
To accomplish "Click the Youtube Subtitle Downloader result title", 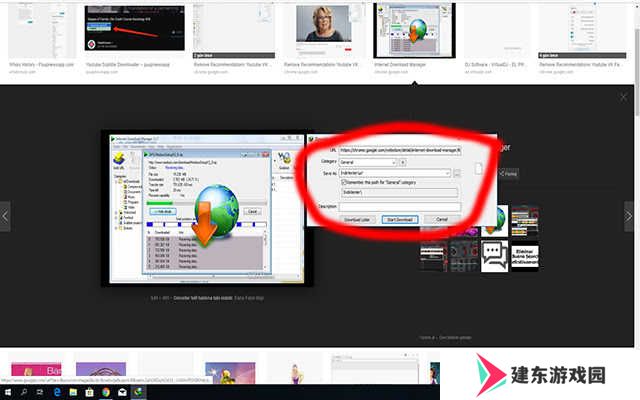I will 127,64.
